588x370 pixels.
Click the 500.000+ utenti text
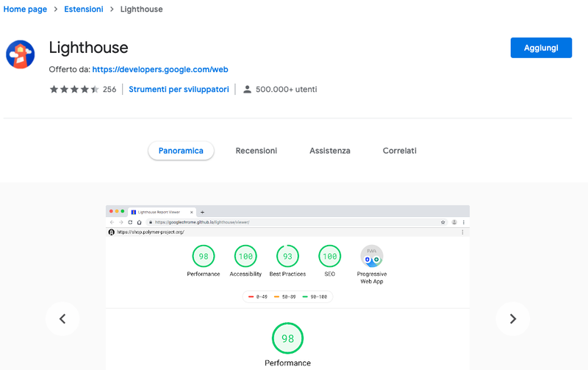(286, 89)
